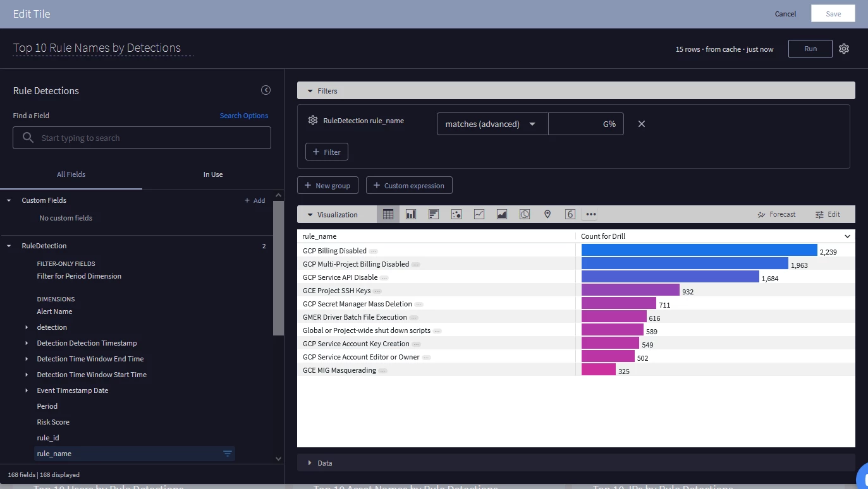
Task: Select the Bar chart visualization icon
Action: coord(434,214)
